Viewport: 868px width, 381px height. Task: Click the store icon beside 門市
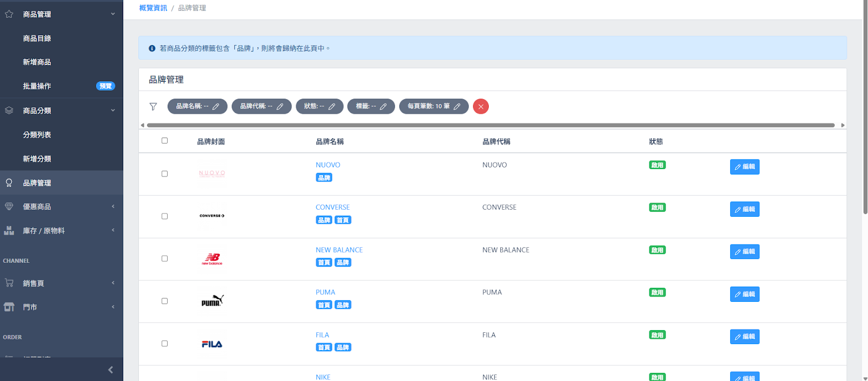pos(9,307)
